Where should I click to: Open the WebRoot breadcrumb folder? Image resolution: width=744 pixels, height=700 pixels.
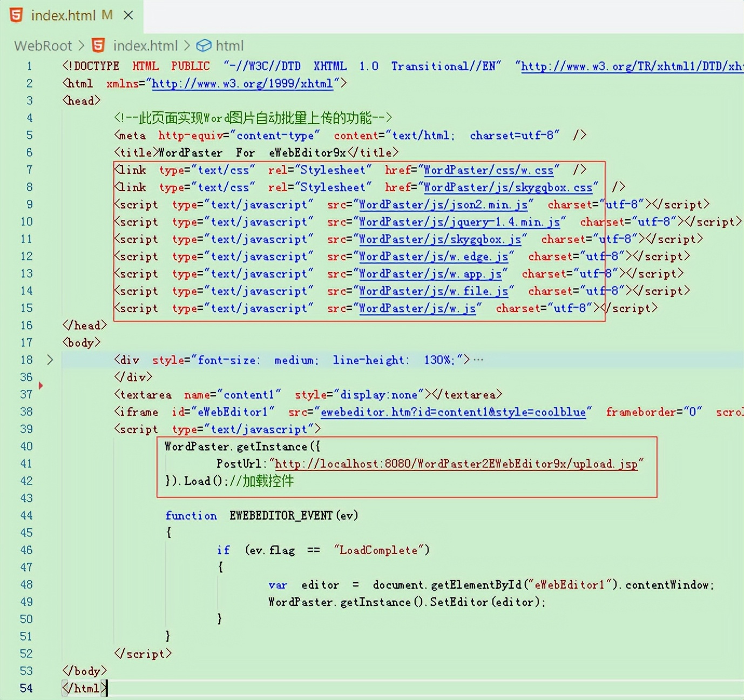(x=43, y=46)
